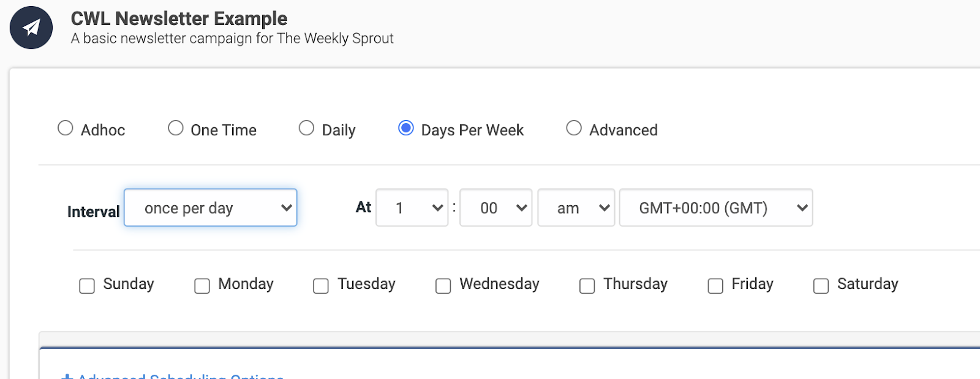Tick the Tuesday checkbox

point(321,286)
